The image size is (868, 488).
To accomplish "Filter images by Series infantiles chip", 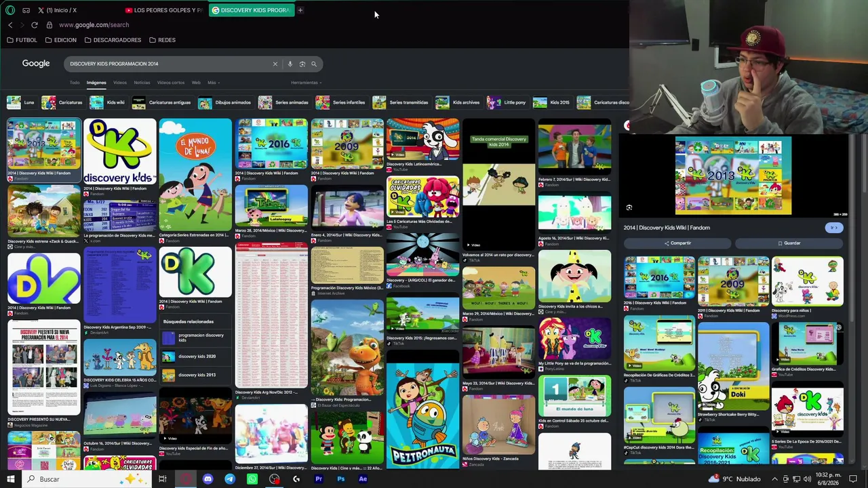I will tap(341, 102).
